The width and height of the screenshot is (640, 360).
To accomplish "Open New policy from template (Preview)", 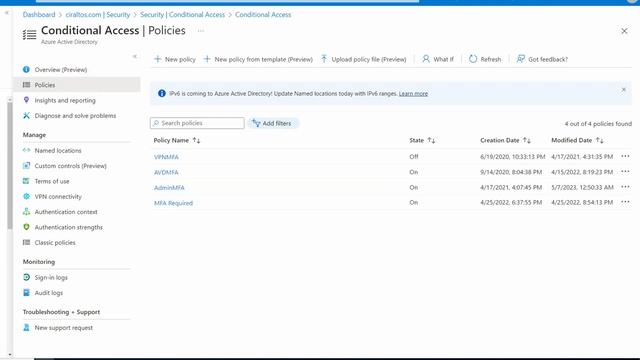I will [258, 59].
